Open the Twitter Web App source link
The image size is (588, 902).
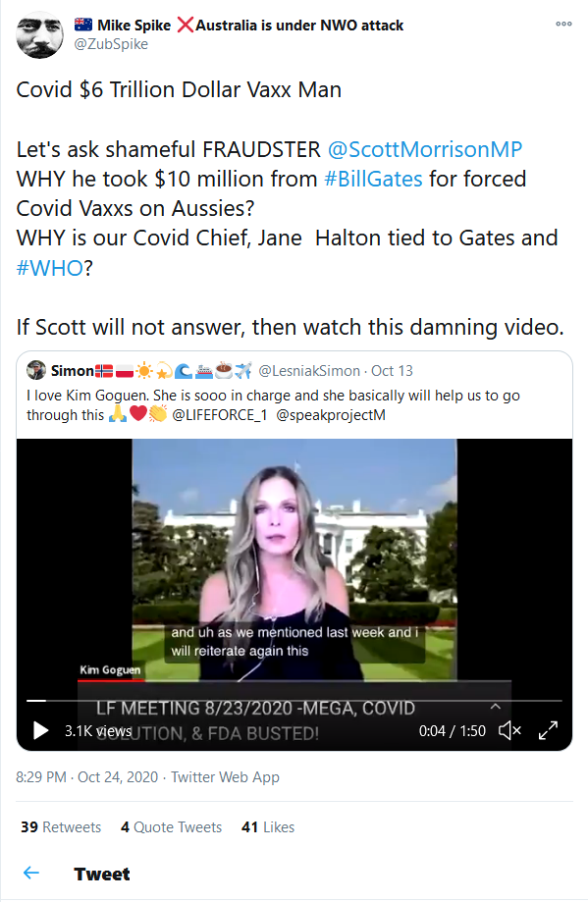(x=225, y=777)
